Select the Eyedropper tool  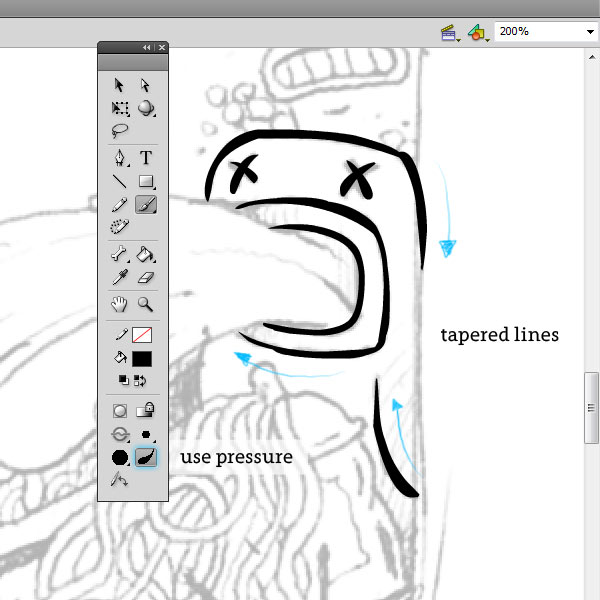click(x=120, y=277)
